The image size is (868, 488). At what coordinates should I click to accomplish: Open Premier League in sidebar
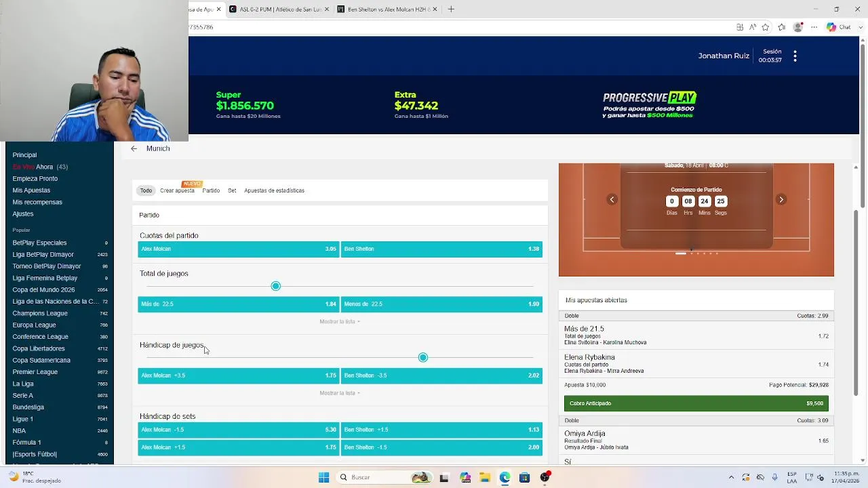(x=60, y=372)
